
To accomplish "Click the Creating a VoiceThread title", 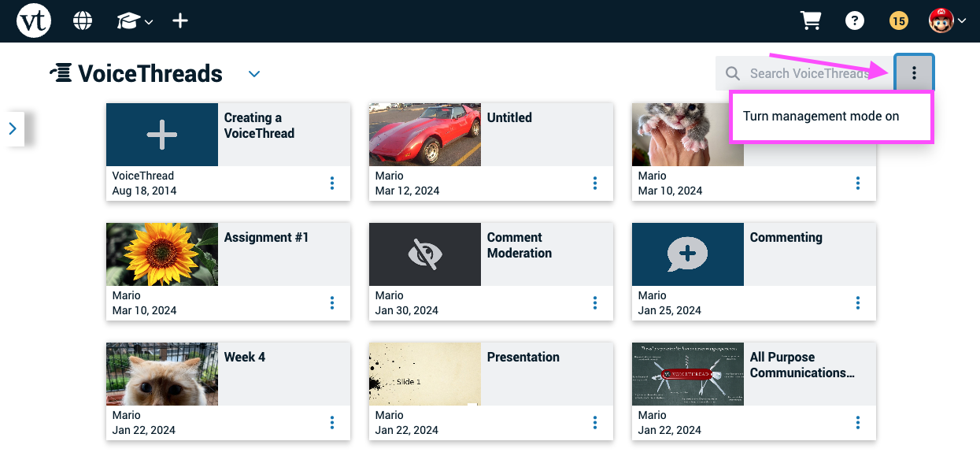I will (x=260, y=125).
